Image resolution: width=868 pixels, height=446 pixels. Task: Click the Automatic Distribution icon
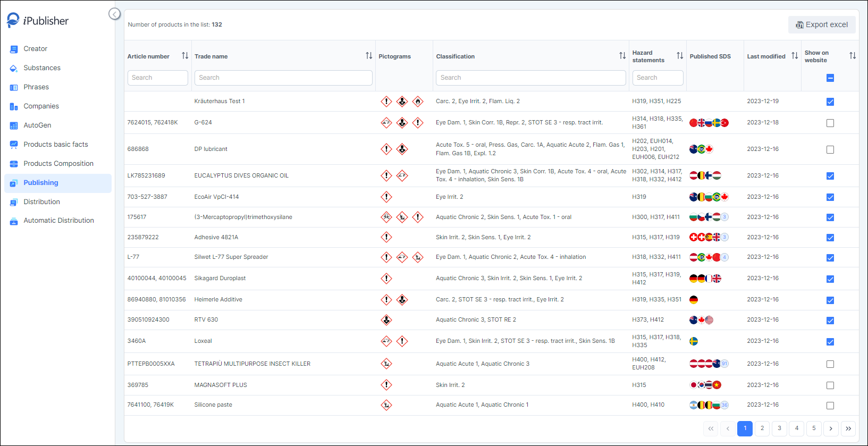coord(14,221)
